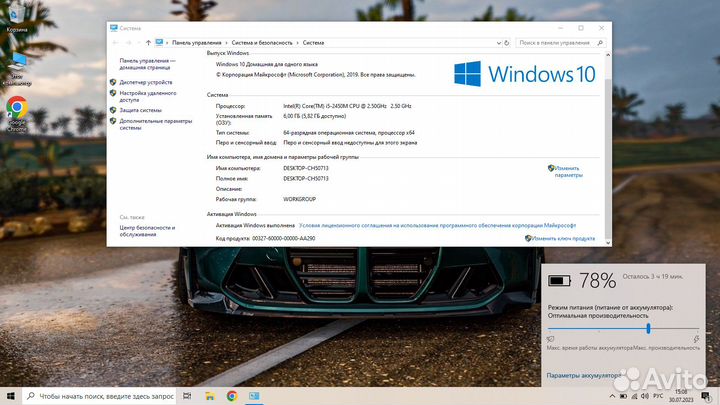Open 'Дополнительные параметры системы' link

pos(156,124)
